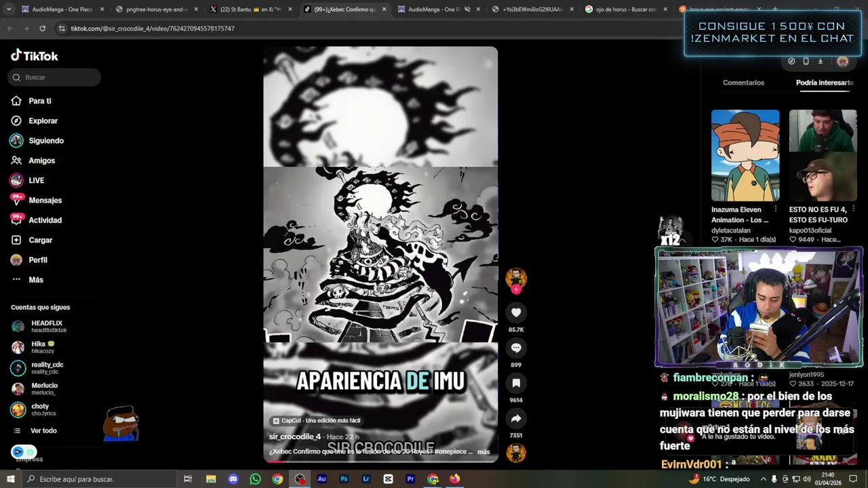Open the Amigos section
The height and width of the screenshot is (488, 868).
[x=33, y=161]
